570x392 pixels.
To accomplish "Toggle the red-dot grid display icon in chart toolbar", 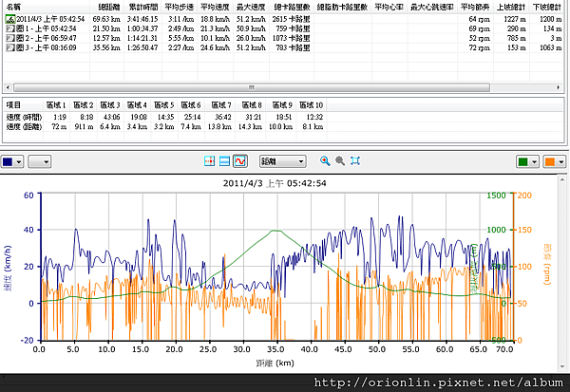I will pyautogui.click(x=209, y=161).
